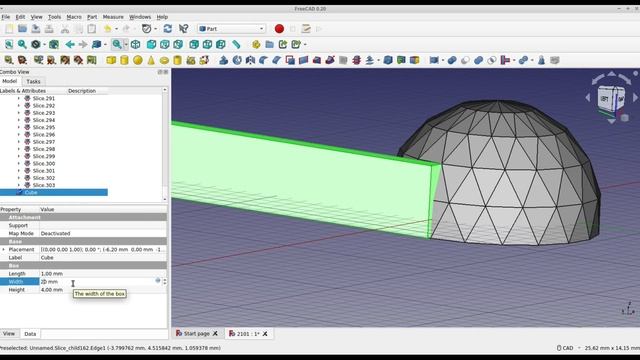Viewport: 640px width, 360px height.
Task: Start macro recording with red circle
Action: pos(279,29)
